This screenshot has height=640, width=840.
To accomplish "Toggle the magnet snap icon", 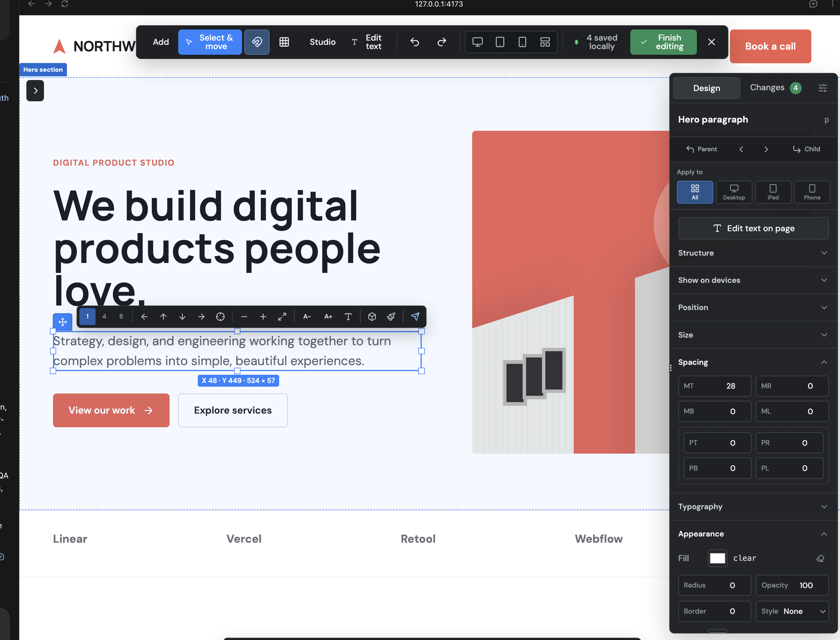I will point(257,42).
